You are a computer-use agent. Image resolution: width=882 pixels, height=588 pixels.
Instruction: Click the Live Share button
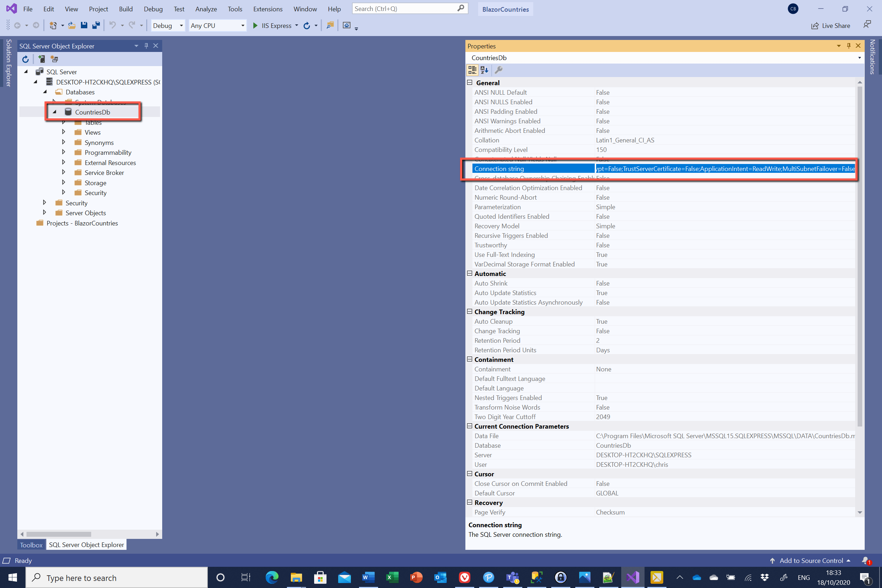click(x=831, y=25)
